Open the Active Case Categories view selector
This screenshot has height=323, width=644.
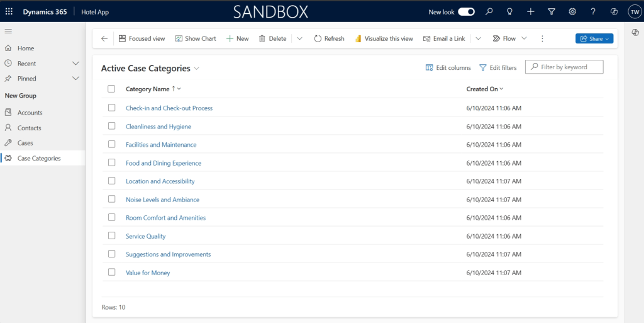tap(197, 69)
